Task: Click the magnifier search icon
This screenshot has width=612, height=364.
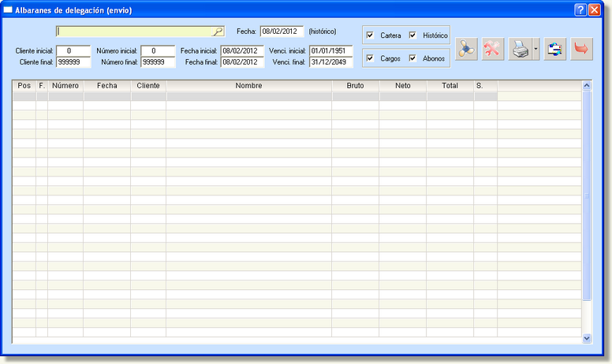Action: pyautogui.click(x=218, y=32)
